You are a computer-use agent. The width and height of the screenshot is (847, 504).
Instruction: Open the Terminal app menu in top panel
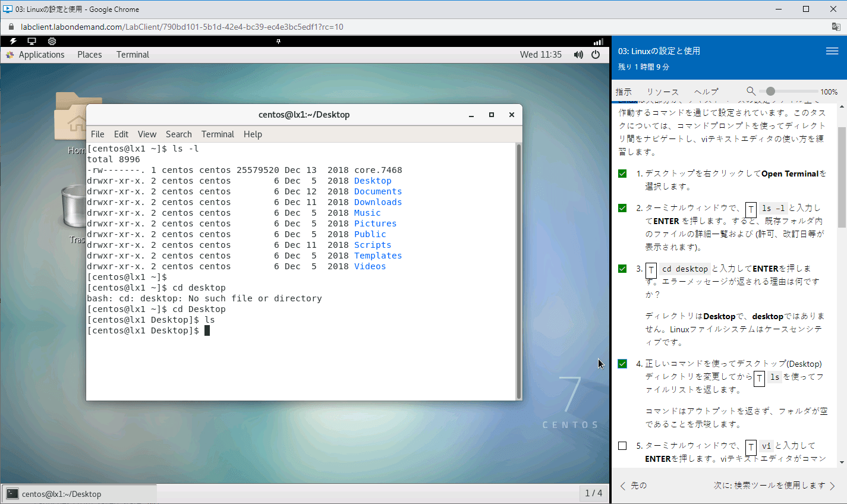[133, 55]
